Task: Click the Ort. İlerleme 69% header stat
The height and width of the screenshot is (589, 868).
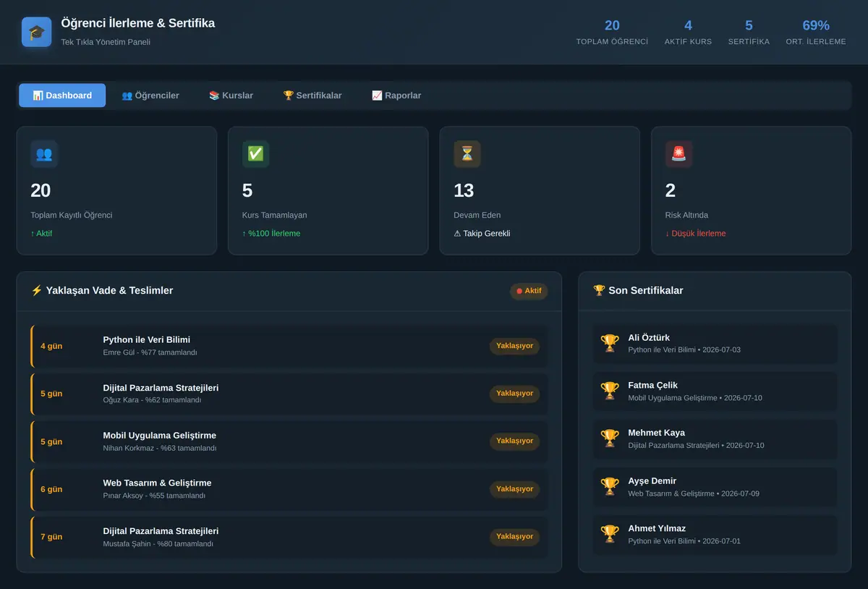Action: [x=816, y=33]
